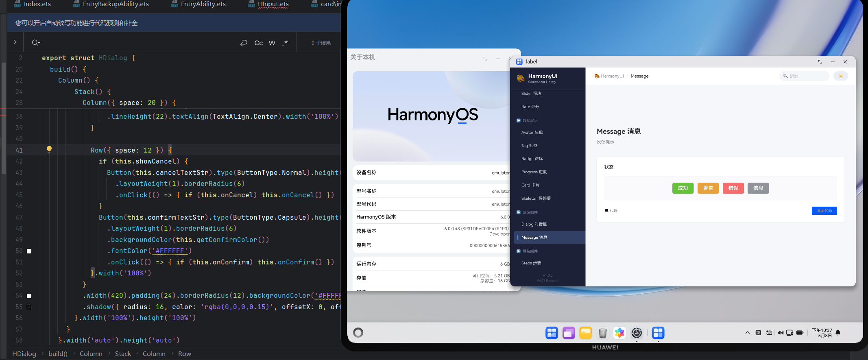868x360 pixels.
Task: Select the HInput.ets editor tab
Action: click(268, 4)
